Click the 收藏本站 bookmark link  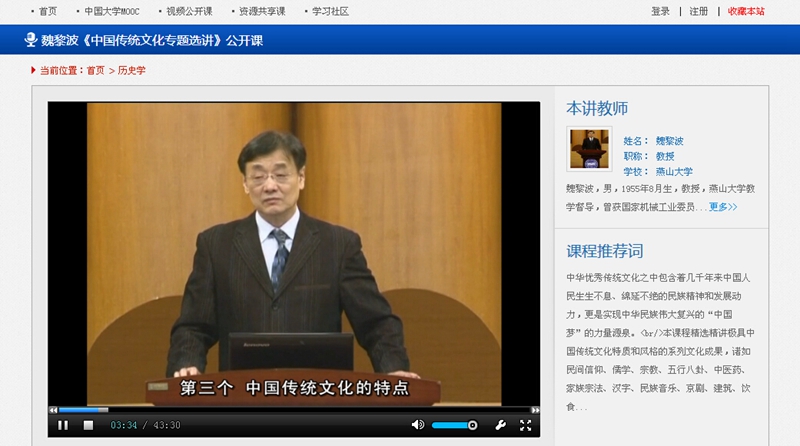[746, 12]
